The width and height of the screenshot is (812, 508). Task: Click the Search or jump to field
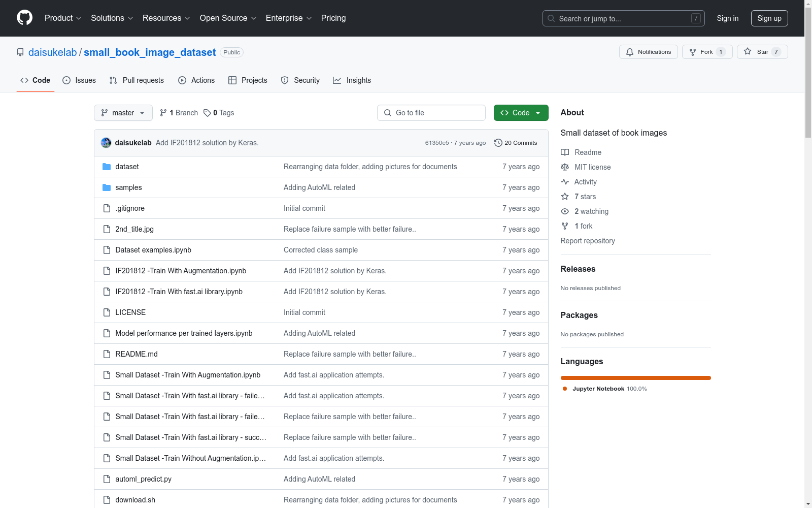[x=624, y=18]
